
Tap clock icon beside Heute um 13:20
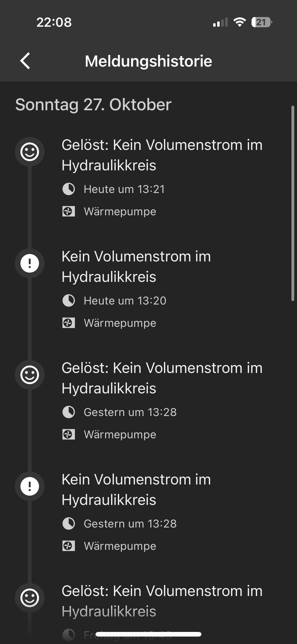click(x=69, y=300)
